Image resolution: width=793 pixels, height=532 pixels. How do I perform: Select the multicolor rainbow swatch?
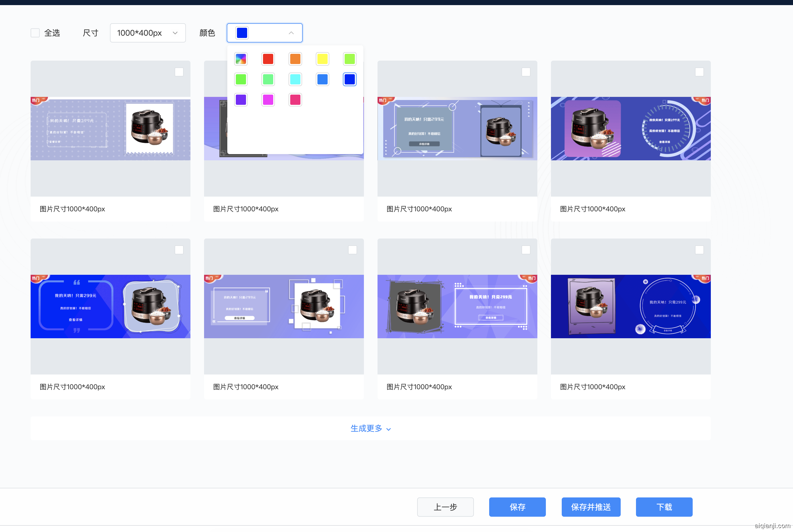pyautogui.click(x=241, y=59)
